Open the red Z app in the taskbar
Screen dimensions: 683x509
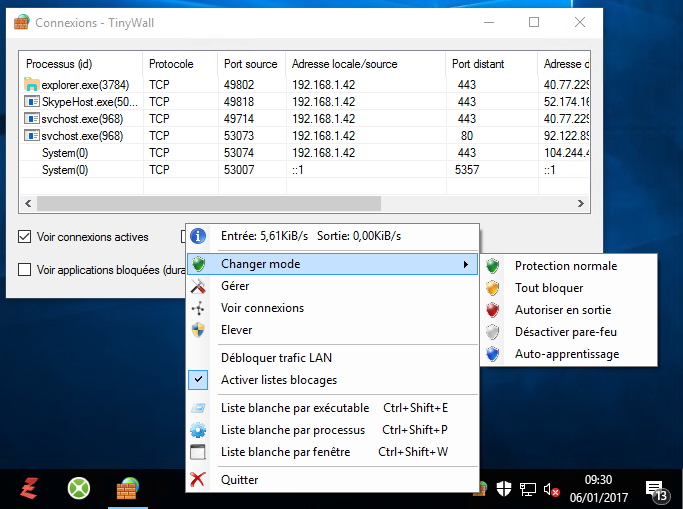[29, 489]
